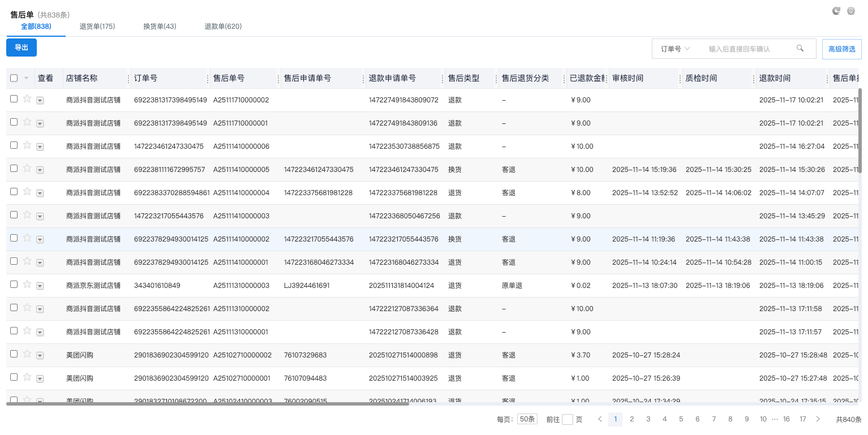868x435 pixels.
Task: Click the refund amount ￥0.02
Action: [x=580, y=286]
